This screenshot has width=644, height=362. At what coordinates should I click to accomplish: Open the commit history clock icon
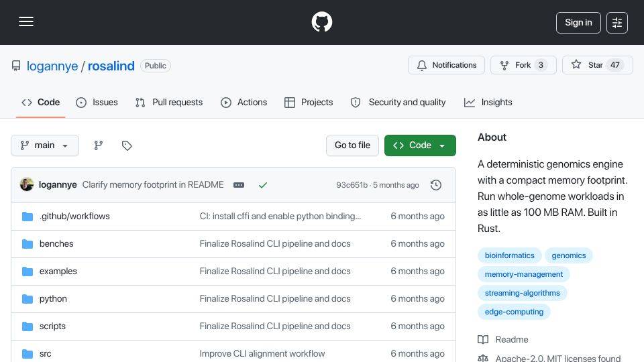tap(436, 185)
